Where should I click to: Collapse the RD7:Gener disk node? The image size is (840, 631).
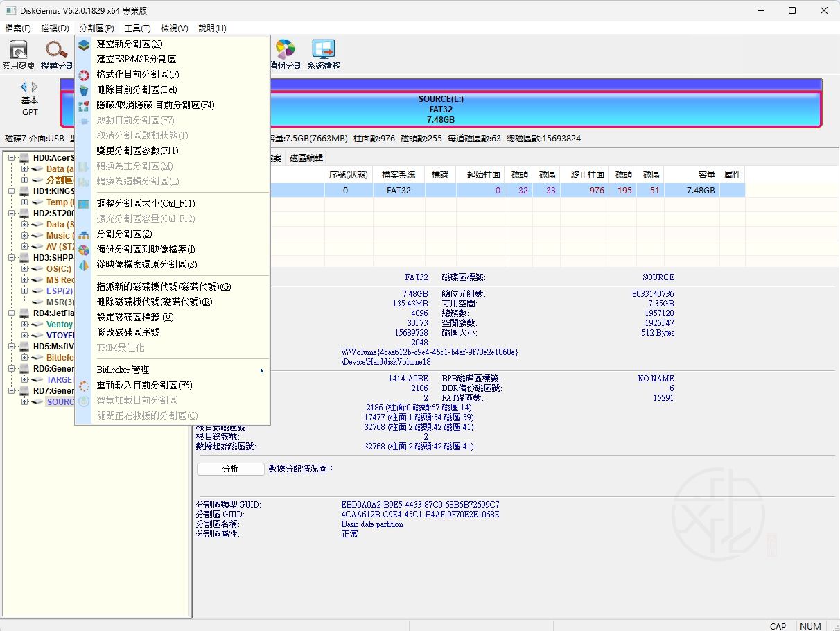[12, 391]
